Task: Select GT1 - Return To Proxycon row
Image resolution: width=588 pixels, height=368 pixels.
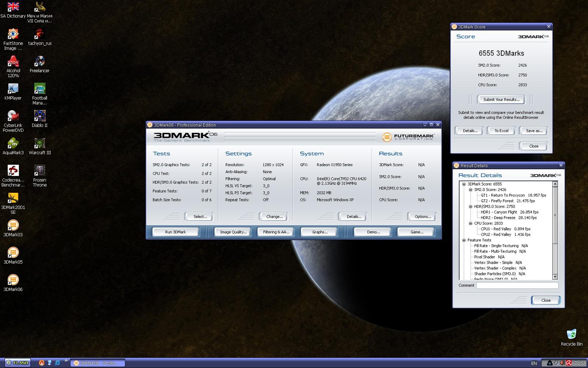Action: pyautogui.click(x=513, y=195)
